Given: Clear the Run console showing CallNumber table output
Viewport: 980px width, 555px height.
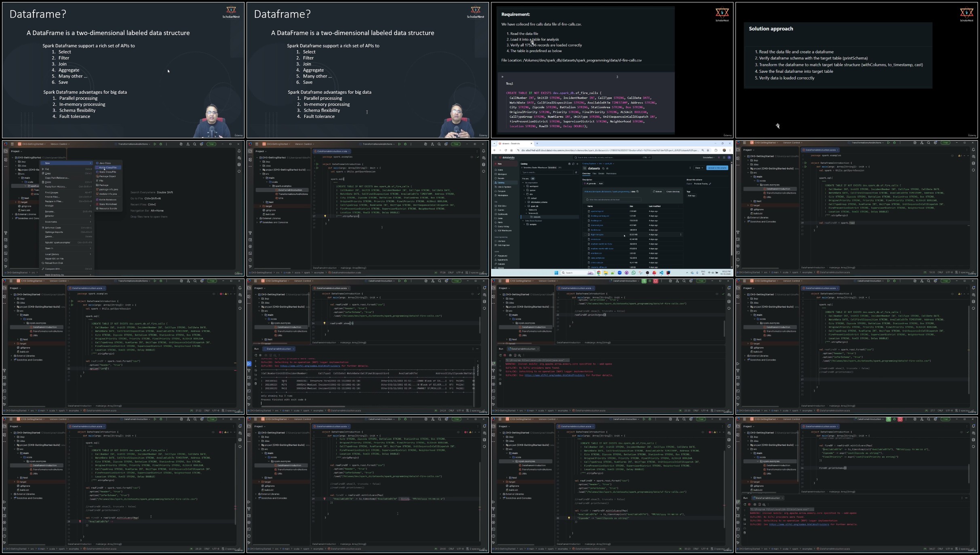Looking at the screenshot, I should click(255, 384).
